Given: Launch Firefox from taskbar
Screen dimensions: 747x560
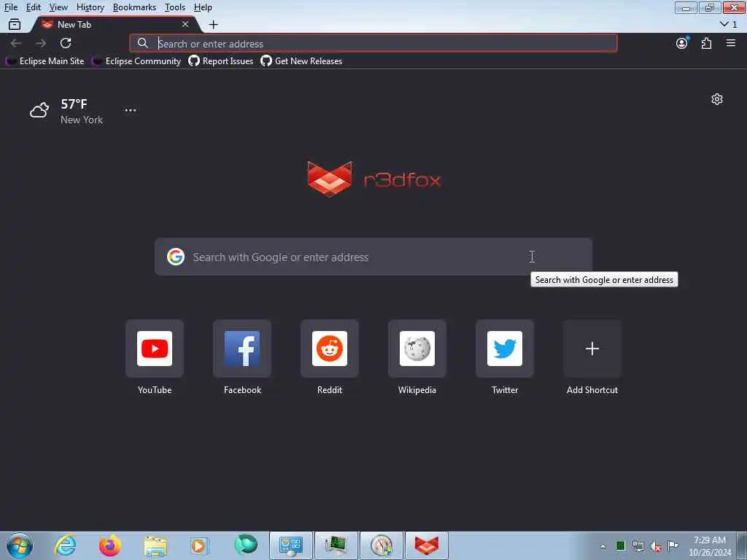Looking at the screenshot, I should click(109, 545).
